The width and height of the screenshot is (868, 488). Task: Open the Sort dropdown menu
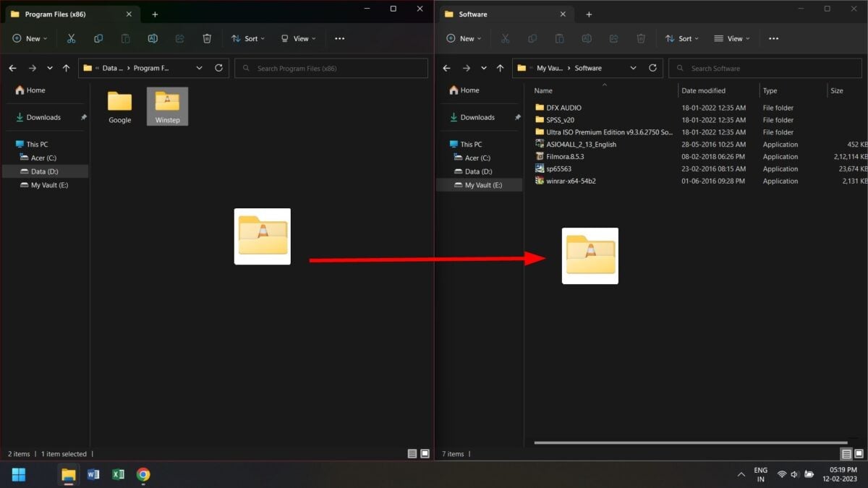[248, 38]
